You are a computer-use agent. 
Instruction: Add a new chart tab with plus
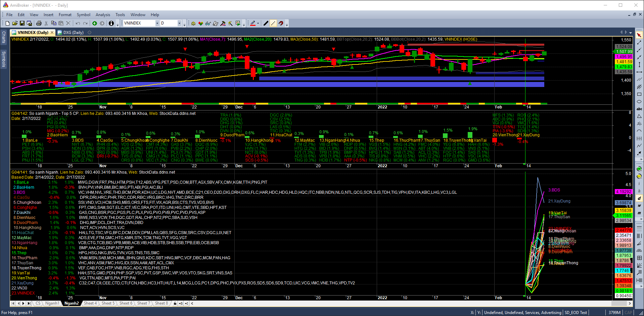tap(89, 33)
